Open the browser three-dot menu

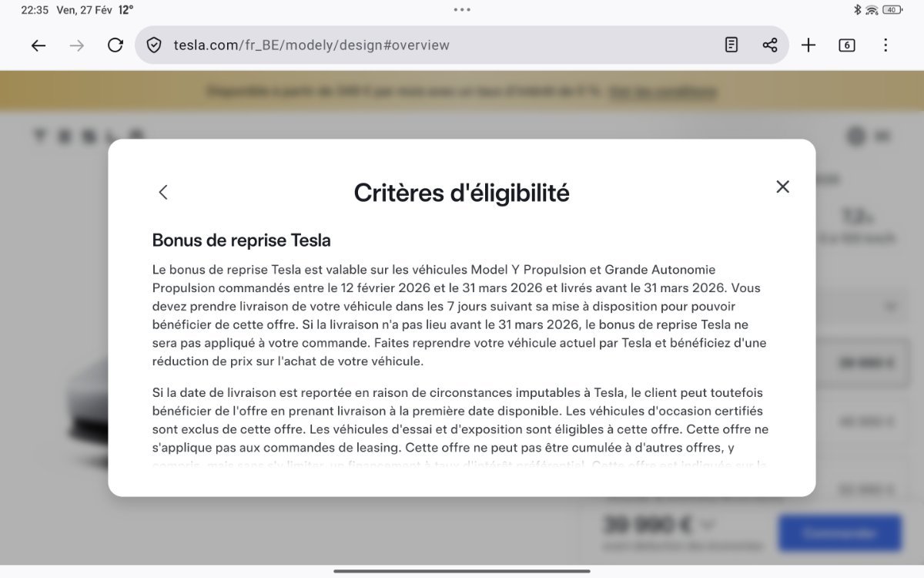[885, 45]
